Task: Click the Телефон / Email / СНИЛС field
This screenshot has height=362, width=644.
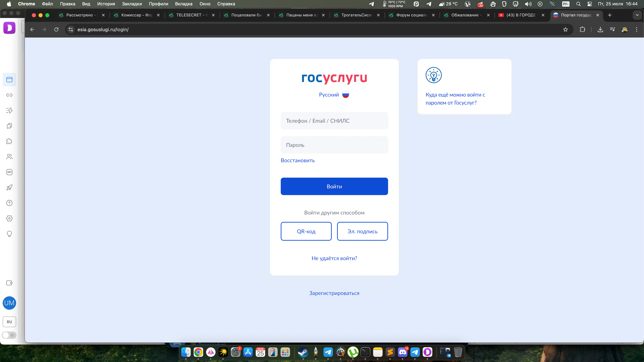Action: [334, 121]
